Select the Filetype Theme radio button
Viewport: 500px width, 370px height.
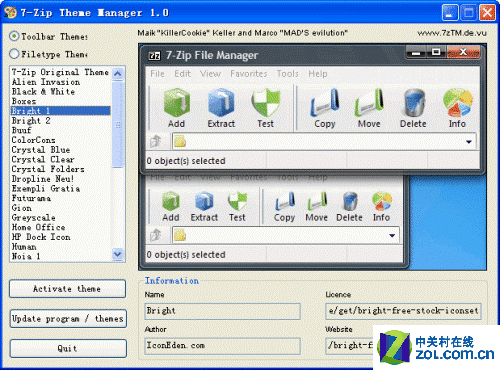point(14,54)
